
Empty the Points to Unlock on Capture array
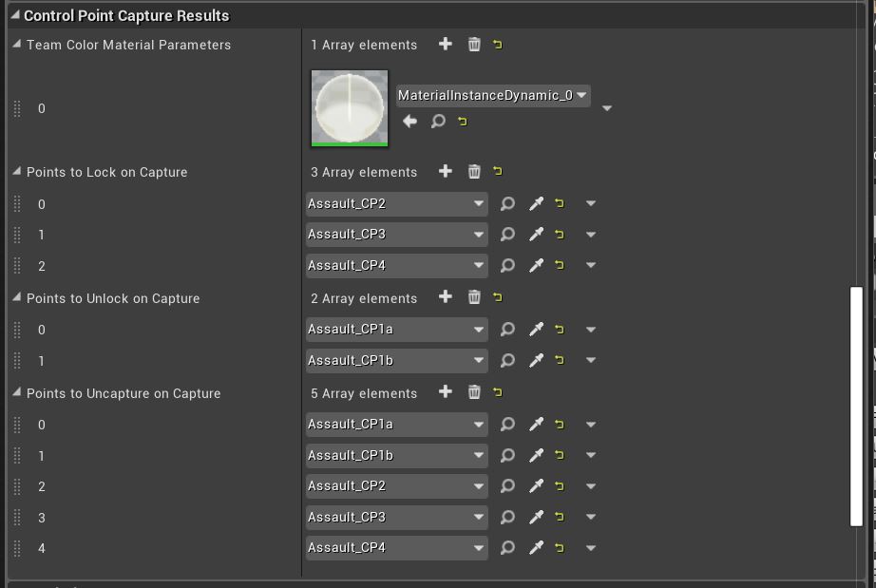point(474,297)
